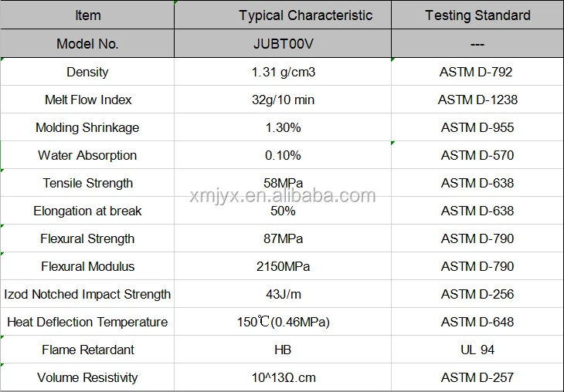Click the ASTM D-792 standard cell

pyautogui.click(x=477, y=72)
